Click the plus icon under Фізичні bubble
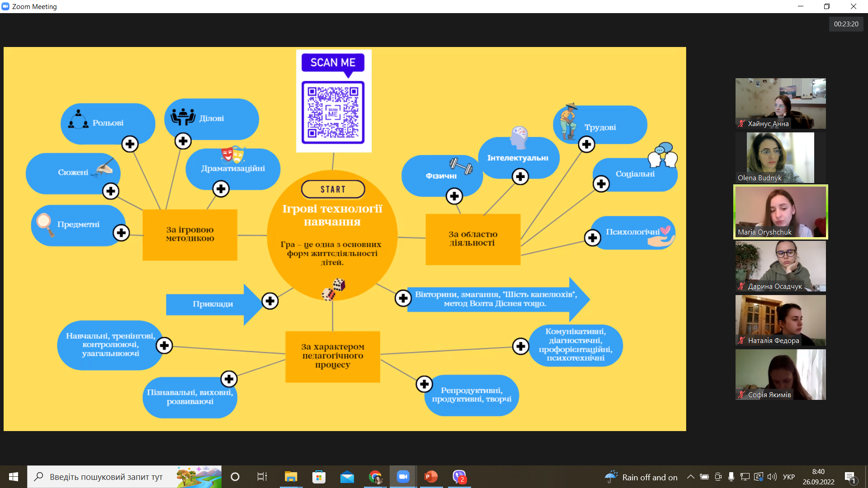868x488 pixels. click(x=454, y=196)
